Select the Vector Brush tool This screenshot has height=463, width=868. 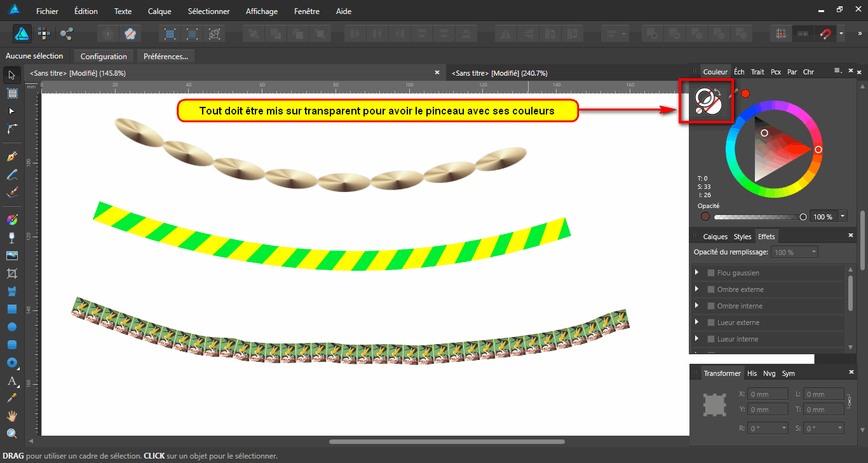(11, 192)
